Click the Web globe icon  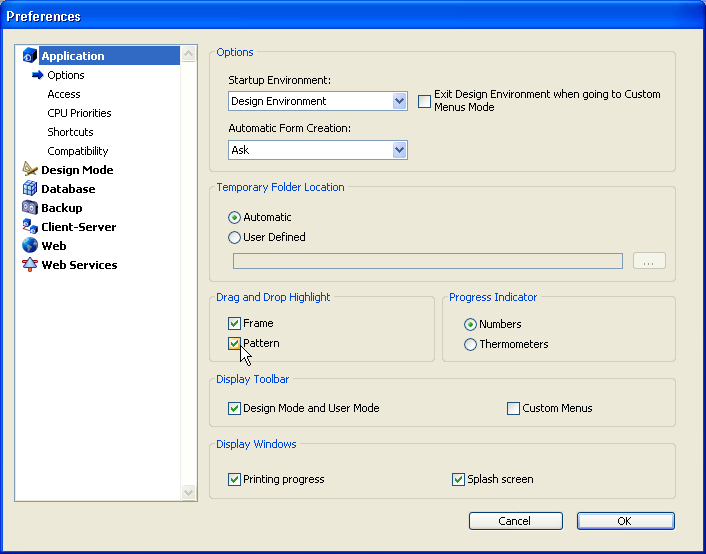(29, 246)
